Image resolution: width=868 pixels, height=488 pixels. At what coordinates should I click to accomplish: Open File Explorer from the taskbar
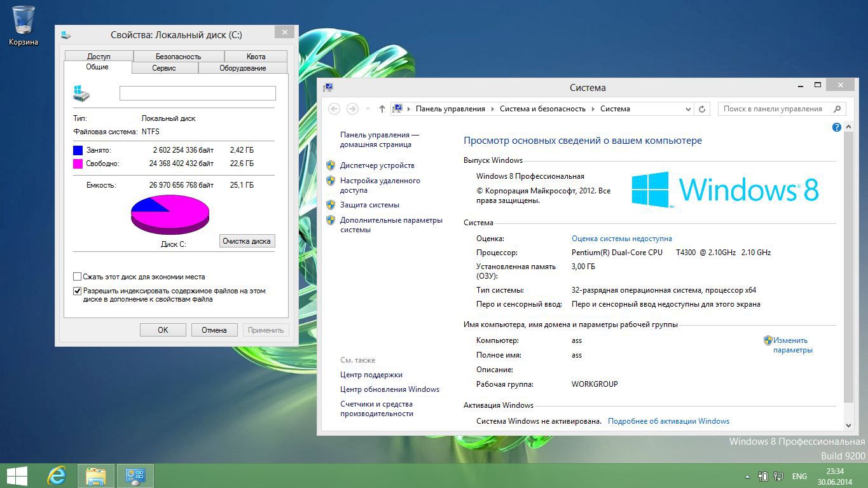tap(96, 476)
